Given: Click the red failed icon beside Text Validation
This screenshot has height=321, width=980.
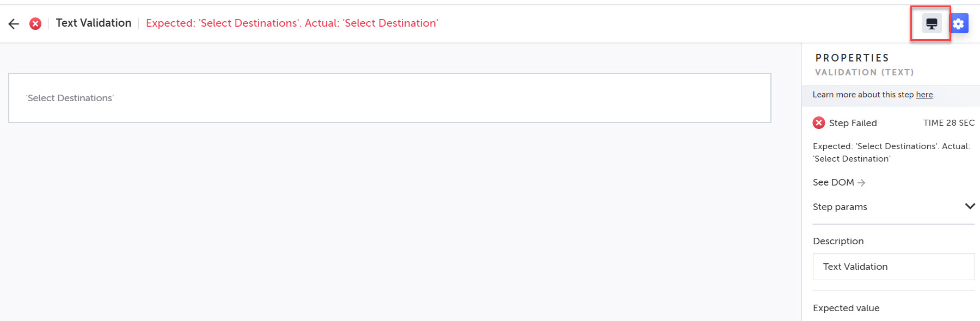Looking at the screenshot, I should [x=35, y=23].
